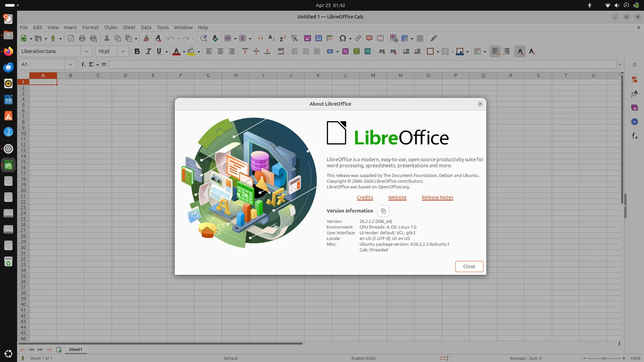
Task: Open the sidebar Navigator compass icon
Action: click(x=635, y=122)
